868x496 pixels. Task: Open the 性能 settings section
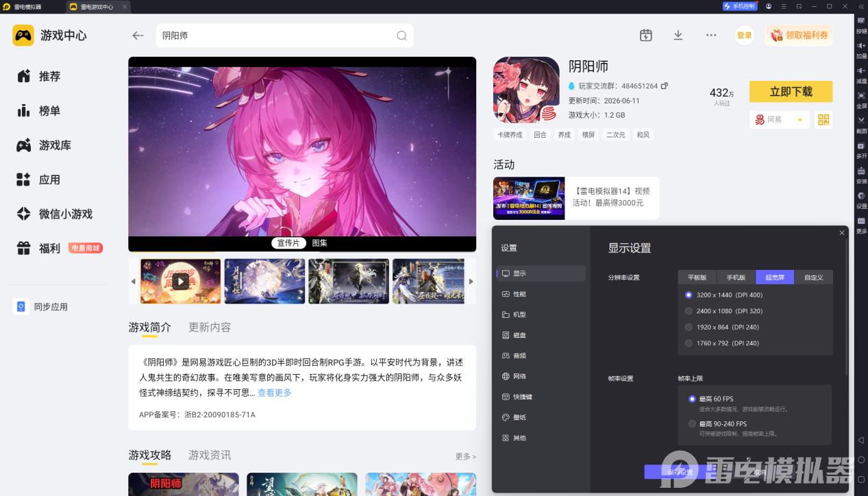pyautogui.click(x=541, y=294)
